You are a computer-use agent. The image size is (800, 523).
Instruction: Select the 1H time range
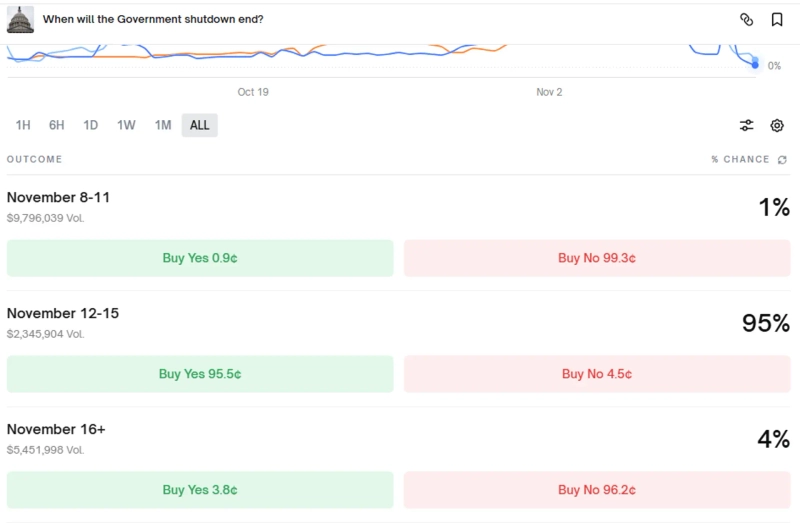pos(23,125)
